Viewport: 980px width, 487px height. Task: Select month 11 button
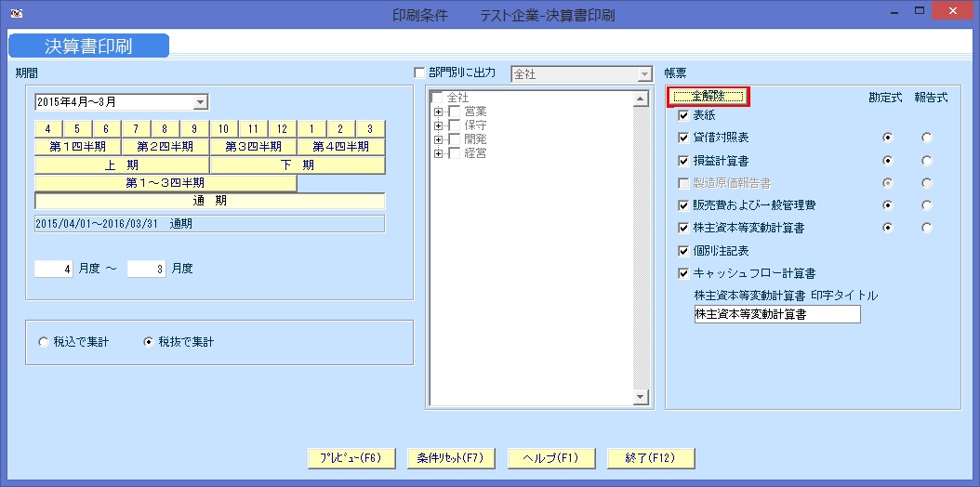point(253,129)
